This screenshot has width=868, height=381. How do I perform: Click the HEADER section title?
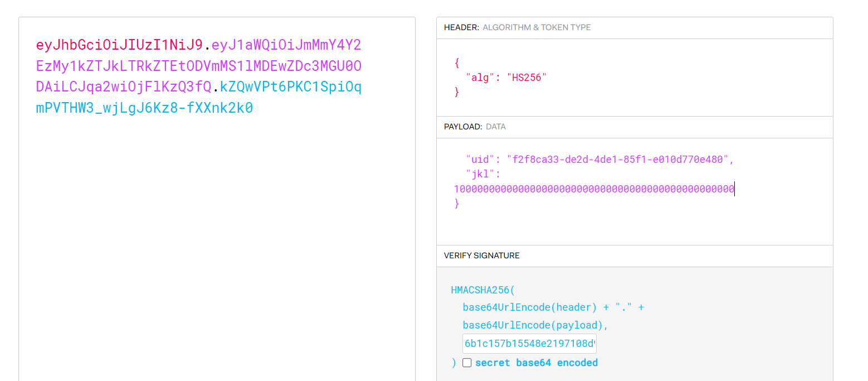(461, 27)
